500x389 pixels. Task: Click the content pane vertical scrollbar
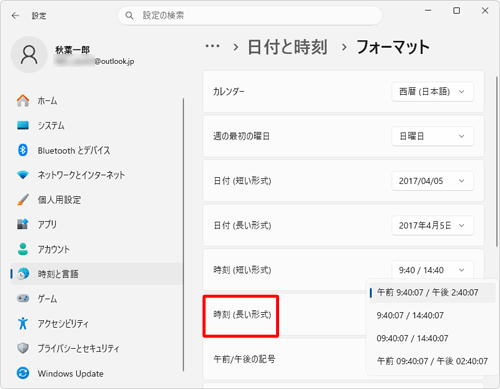497,162
